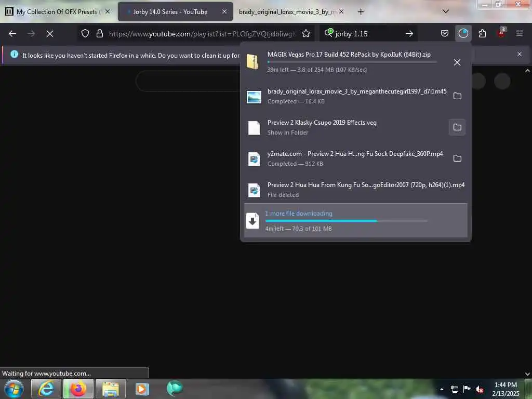
Task: Click the Klasky Csupo veg file icon
Action: tap(254, 128)
